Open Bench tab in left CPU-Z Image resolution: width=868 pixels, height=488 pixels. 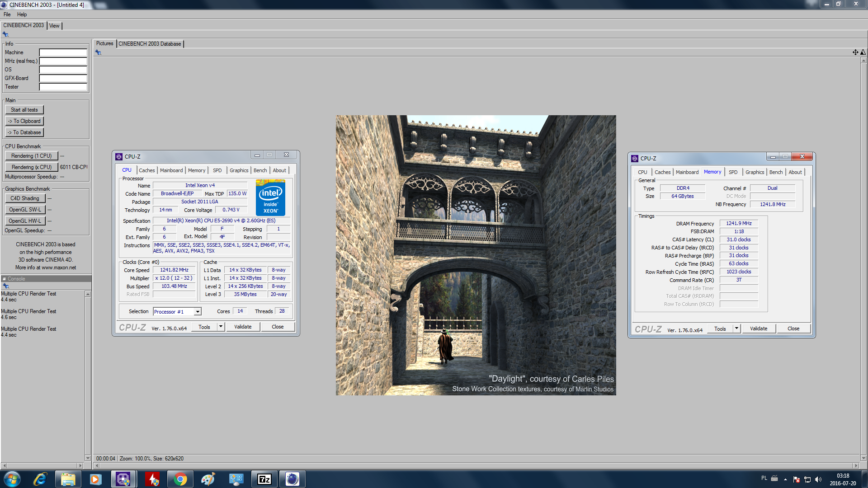point(260,170)
